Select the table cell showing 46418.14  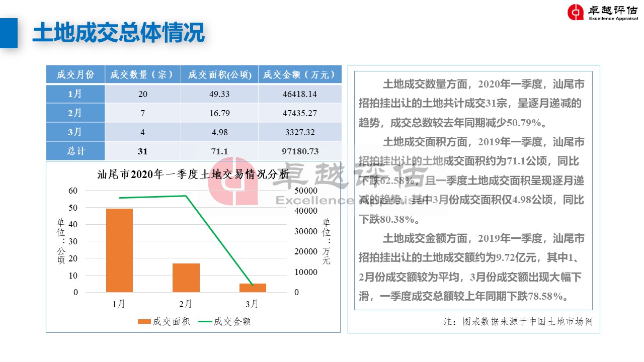coord(299,94)
